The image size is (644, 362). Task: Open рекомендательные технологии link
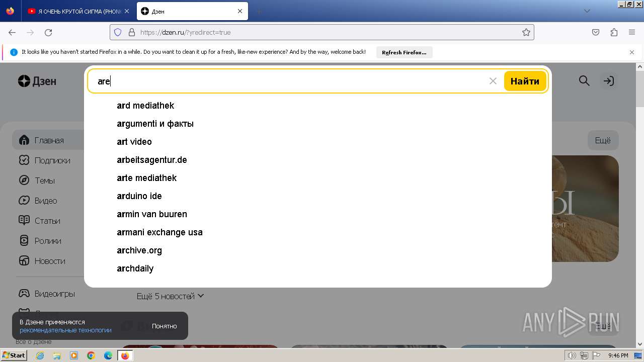65,330
